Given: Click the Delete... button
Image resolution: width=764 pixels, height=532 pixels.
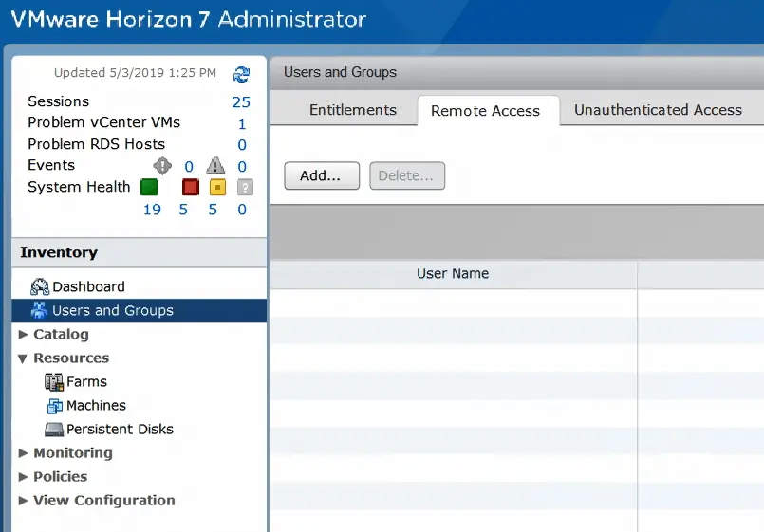Looking at the screenshot, I should click(407, 175).
